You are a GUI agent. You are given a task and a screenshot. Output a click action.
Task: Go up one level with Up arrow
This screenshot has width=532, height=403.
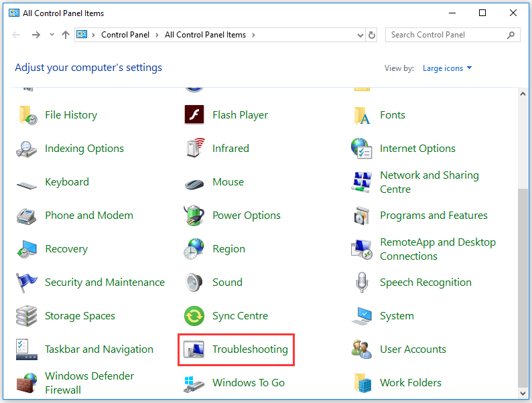coord(66,35)
